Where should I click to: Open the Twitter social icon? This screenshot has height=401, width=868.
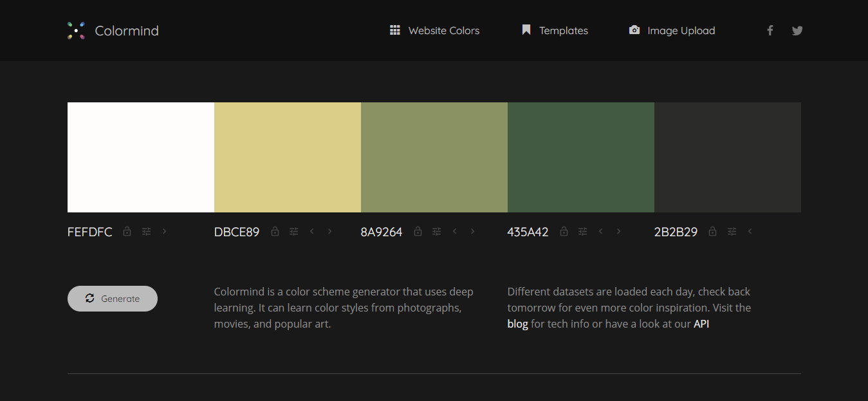[x=797, y=30]
